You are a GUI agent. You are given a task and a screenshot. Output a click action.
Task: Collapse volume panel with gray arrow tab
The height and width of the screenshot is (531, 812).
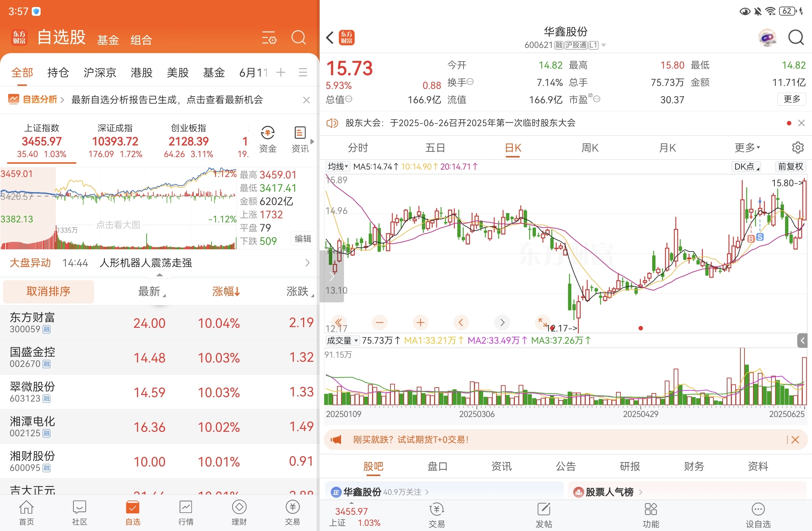[x=802, y=341]
